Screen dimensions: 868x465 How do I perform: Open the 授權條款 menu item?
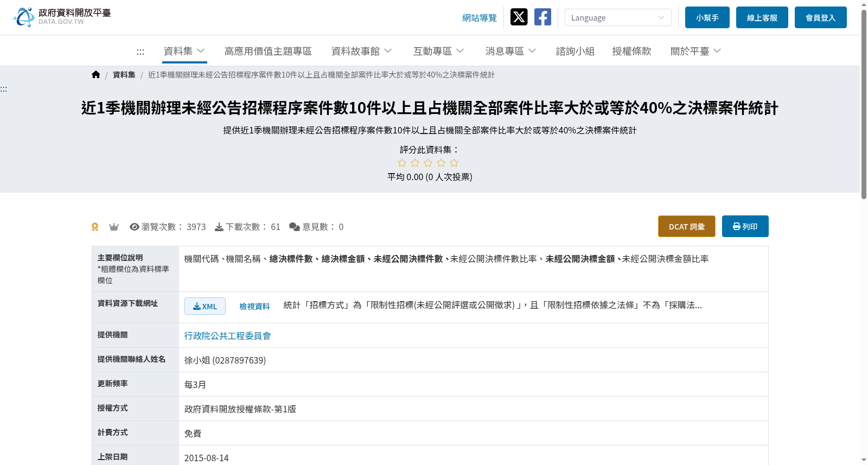[631, 51]
